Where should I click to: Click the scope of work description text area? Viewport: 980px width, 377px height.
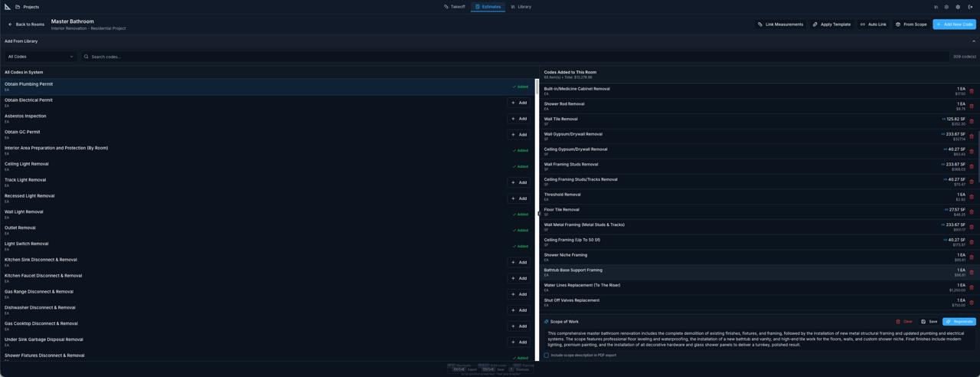(x=759, y=339)
